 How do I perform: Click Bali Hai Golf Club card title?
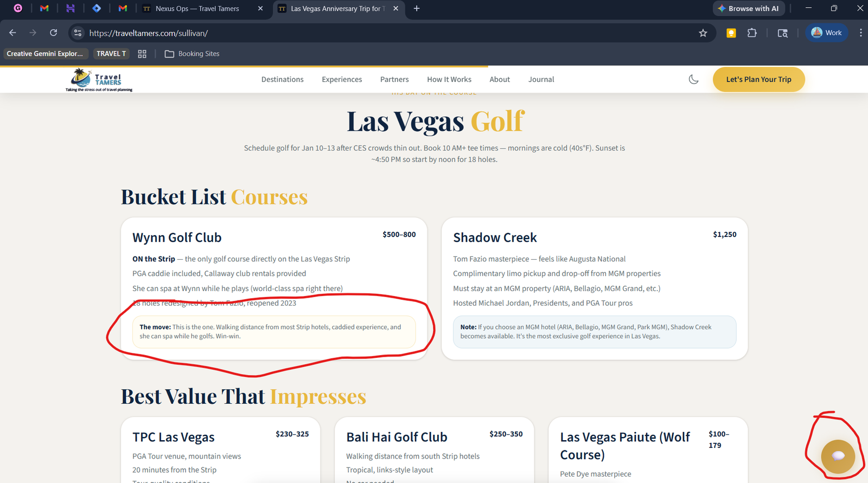pyautogui.click(x=397, y=437)
